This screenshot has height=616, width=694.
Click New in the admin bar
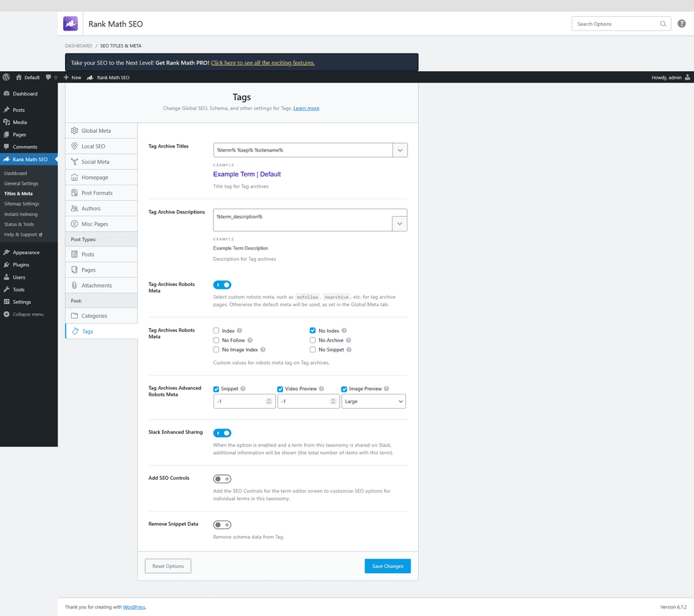pyautogui.click(x=72, y=77)
